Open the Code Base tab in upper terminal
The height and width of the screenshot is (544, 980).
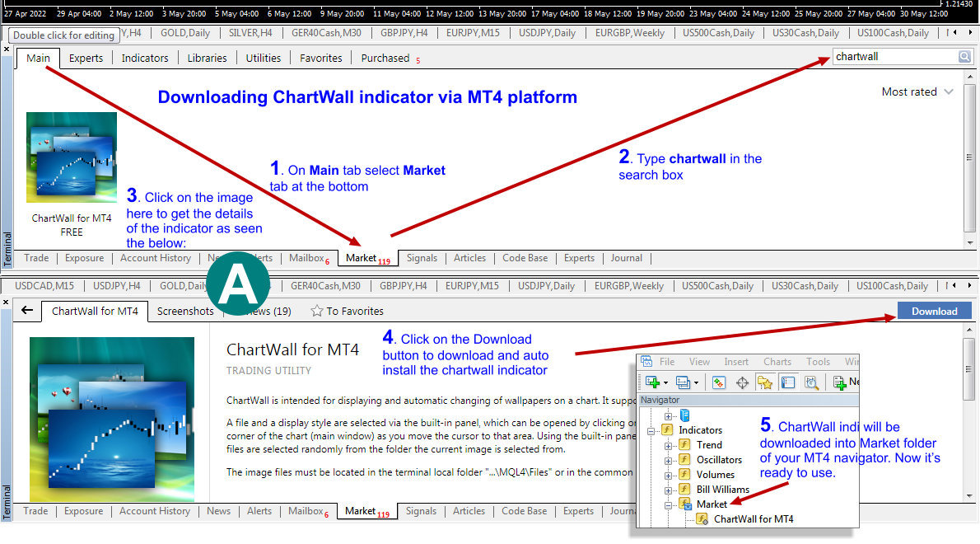point(525,258)
